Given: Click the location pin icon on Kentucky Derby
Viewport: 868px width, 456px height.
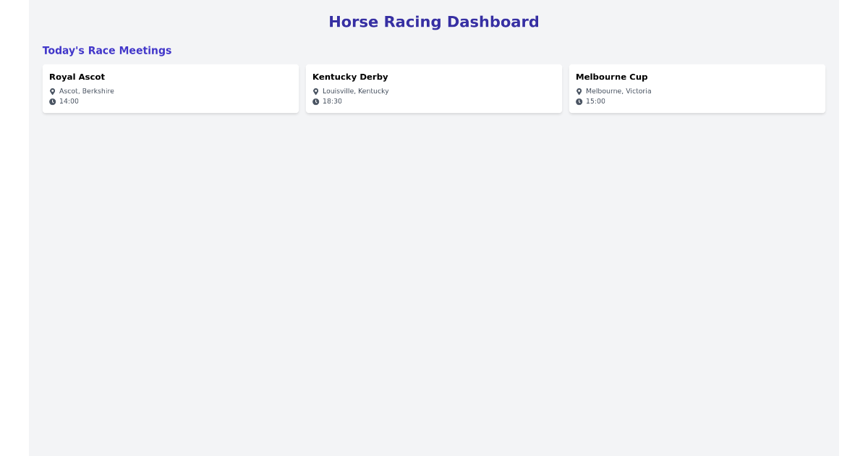Looking at the screenshot, I should click(315, 91).
